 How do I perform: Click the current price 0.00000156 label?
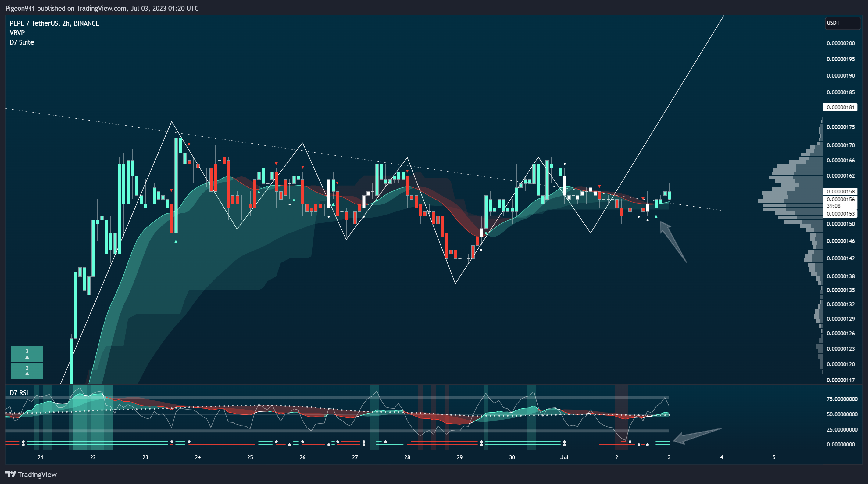(x=840, y=199)
